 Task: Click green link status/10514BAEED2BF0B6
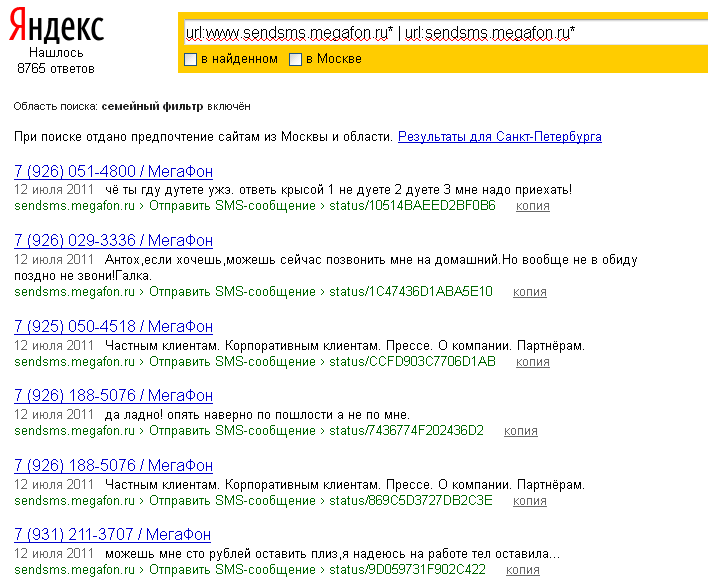coord(412,205)
